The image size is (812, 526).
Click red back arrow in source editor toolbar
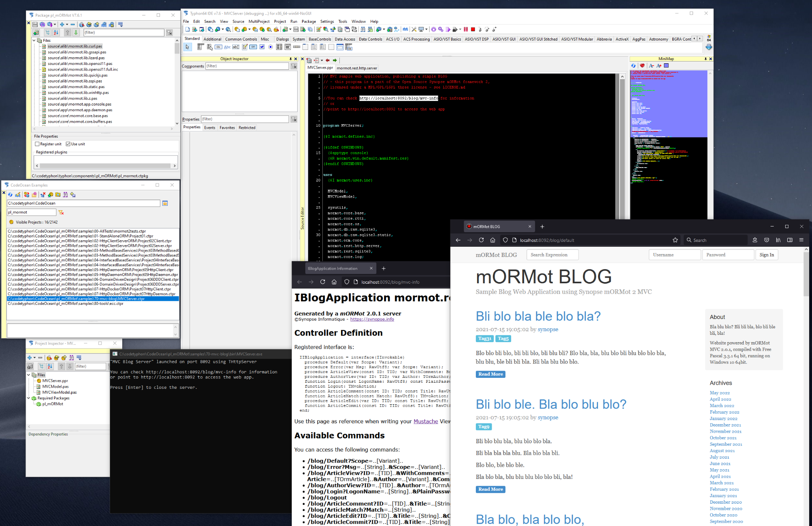(x=328, y=60)
